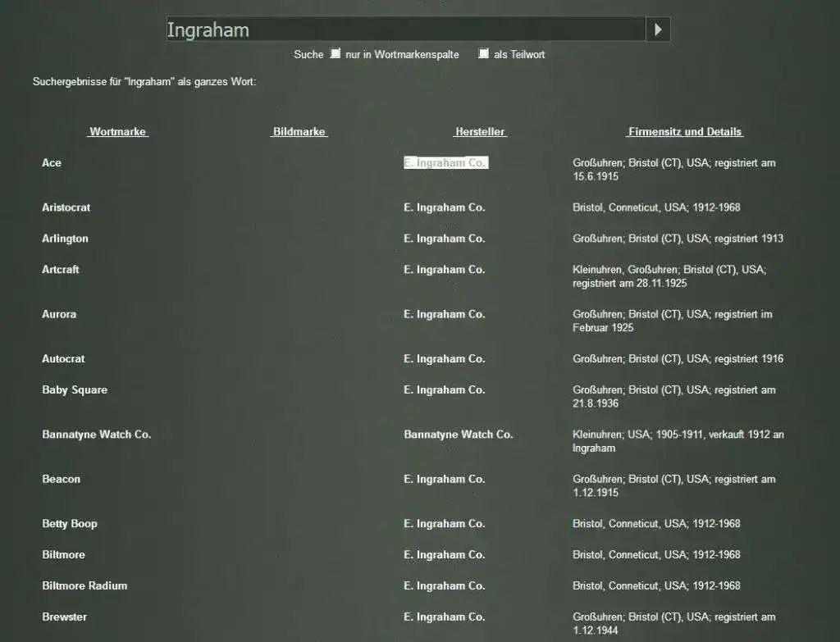Click E. Ingraham Co. in Biltmore Radium row

[444, 585]
